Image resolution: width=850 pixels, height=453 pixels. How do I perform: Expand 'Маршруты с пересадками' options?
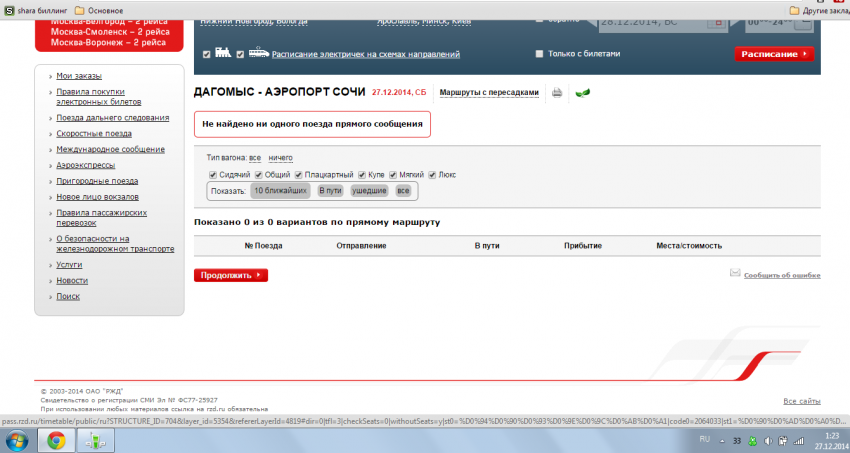click(x=489, y=93)
